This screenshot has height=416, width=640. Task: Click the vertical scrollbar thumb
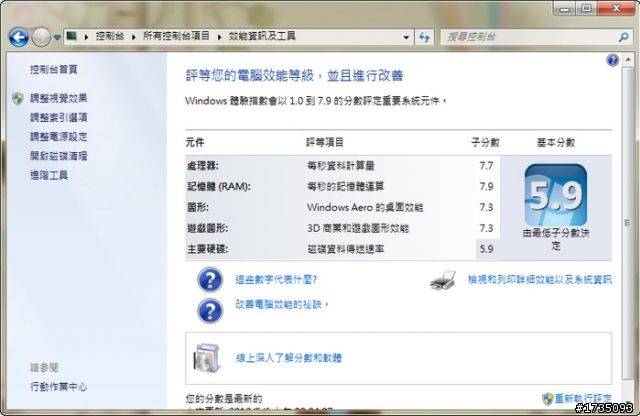click(x=627, y=223)
